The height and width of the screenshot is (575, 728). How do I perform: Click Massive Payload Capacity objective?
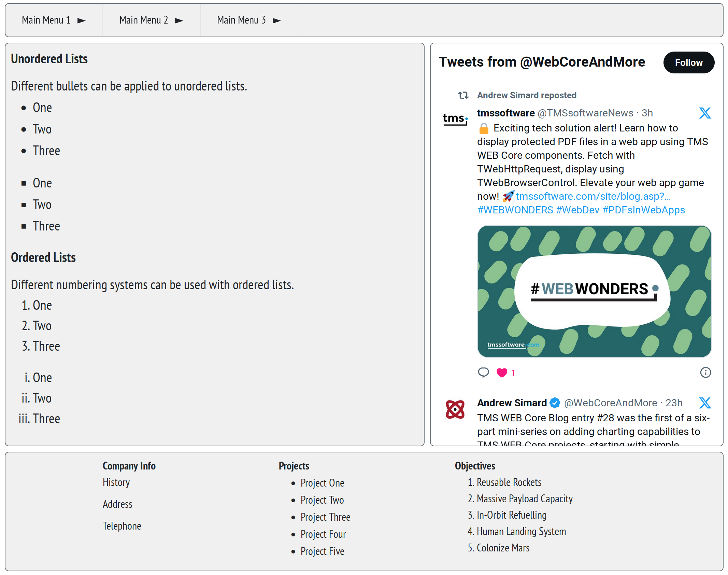coord(525,499)
